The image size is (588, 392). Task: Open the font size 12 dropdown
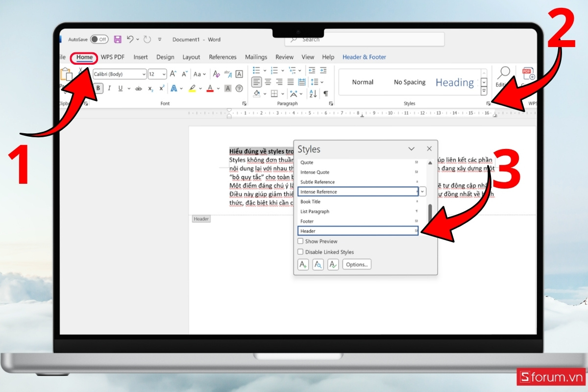[164, 74]
